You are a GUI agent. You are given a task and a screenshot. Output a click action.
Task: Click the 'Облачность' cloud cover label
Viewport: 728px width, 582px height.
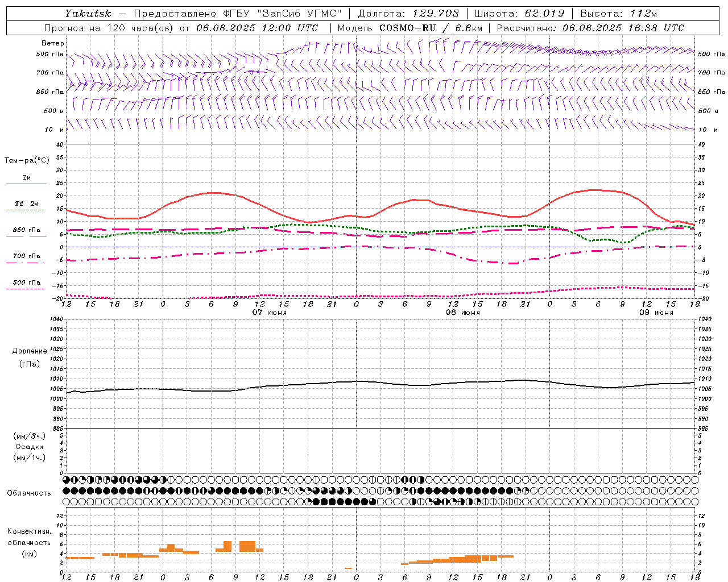coord(29,493)
